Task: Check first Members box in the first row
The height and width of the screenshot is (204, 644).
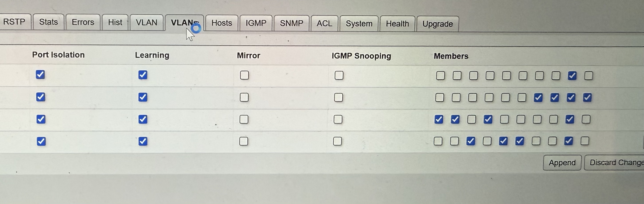Action: [440, 75]
